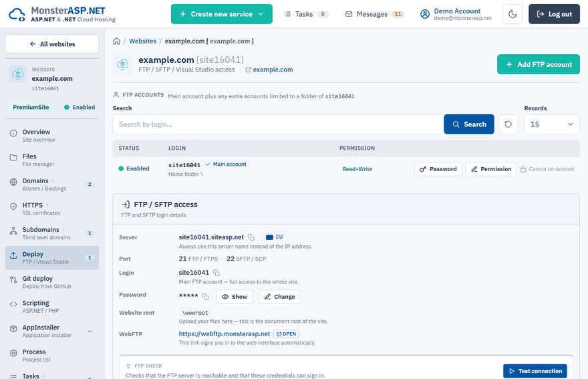Open the webftp.monsterasp.net link
Viewport: 588px width, 379px height.
point(225,334)
